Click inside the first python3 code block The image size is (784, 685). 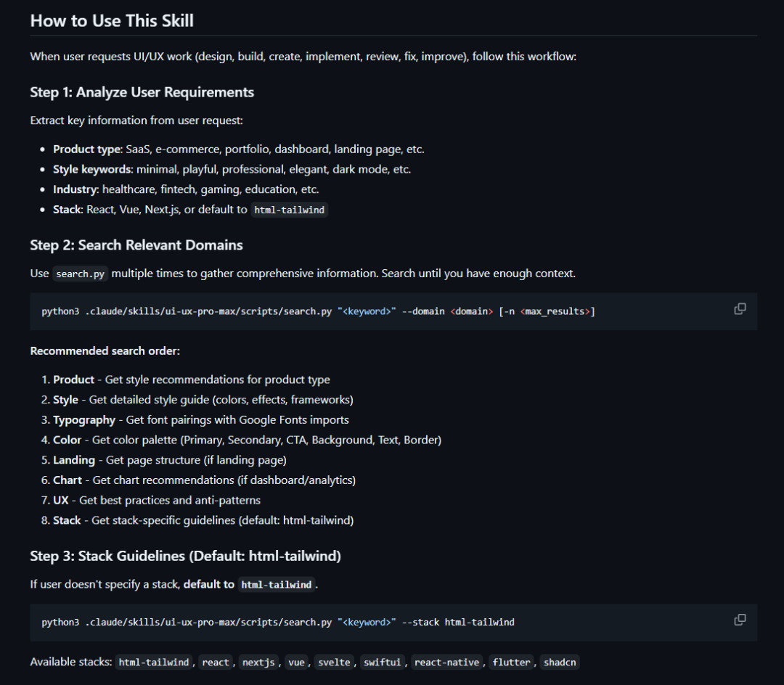(x=393, y=311)
